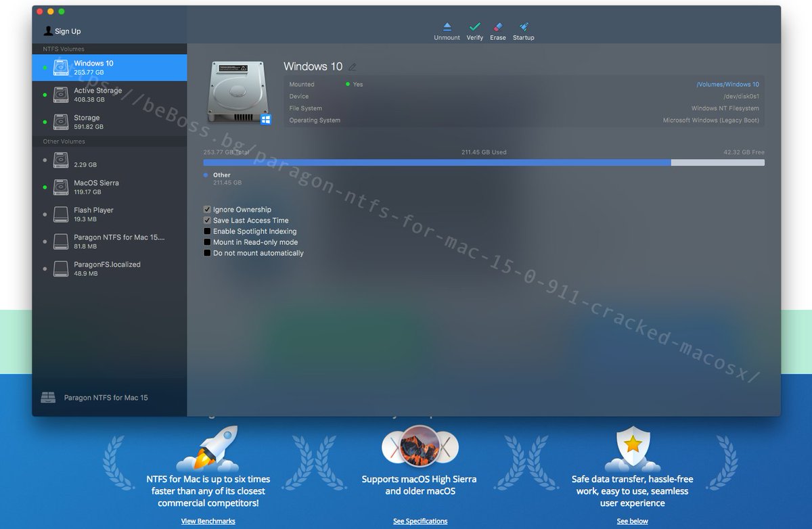Click the Windows NT Filesystem value
The image size is (812, 529).
[725, 108]
